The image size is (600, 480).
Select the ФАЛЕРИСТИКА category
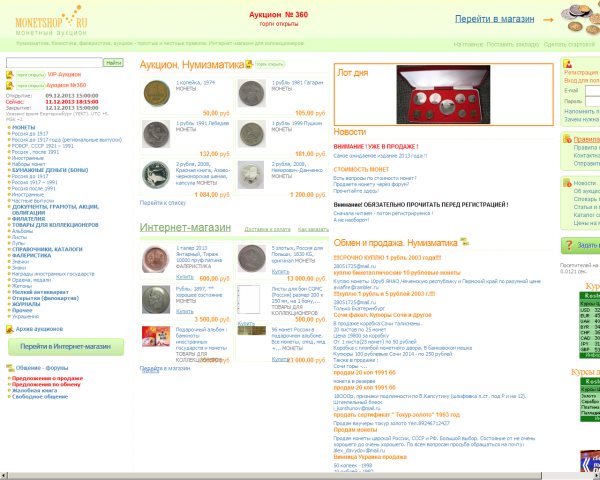tap(31, 255)
